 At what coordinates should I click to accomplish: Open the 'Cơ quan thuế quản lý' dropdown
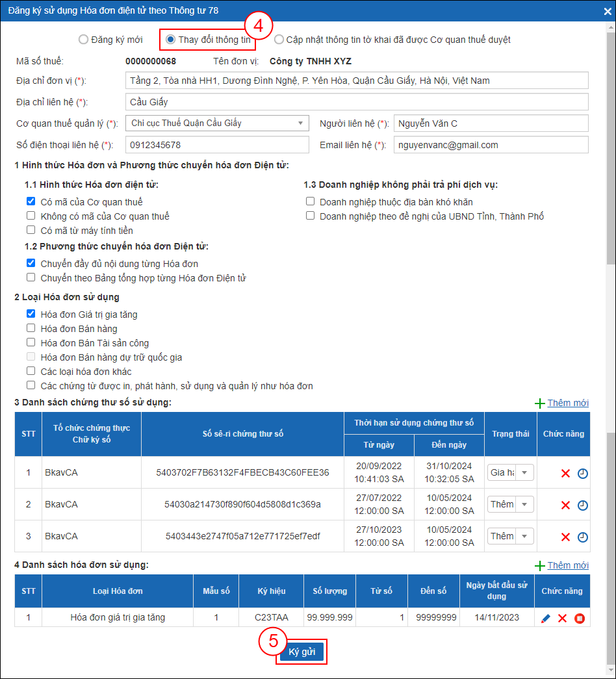click(x=217, y=123)
